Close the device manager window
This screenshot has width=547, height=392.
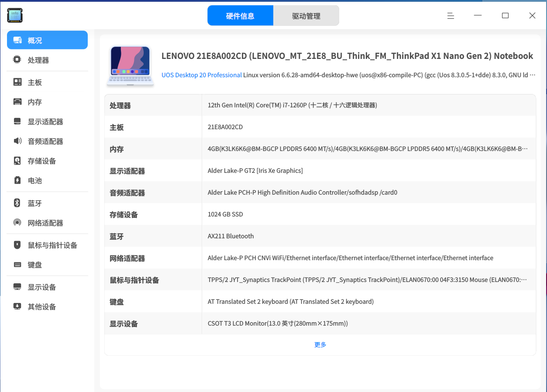532,16
